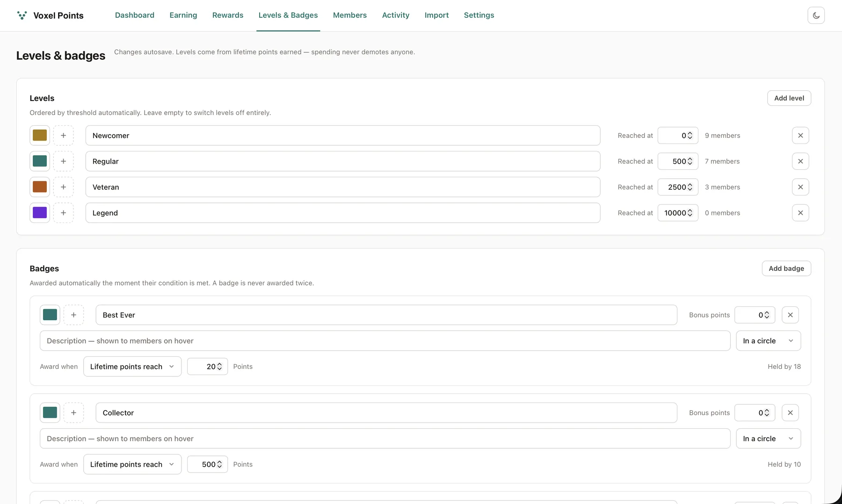Image resolution: width=842 pixels, height=504 pixels.
Task: Edit the Best Ever badge name field
Action: (386, 315)
